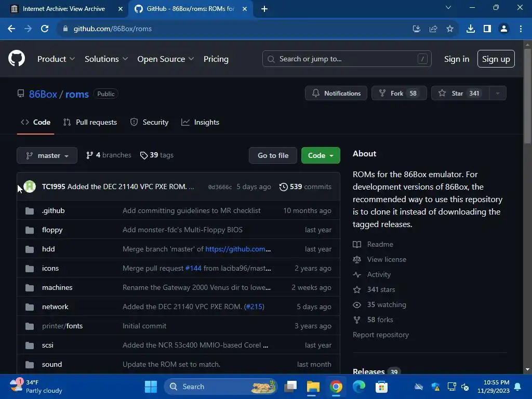Image resolution: width=532 pixels, height=399 pixels.
Task: Bookmark this page with the star icon
Action: pyautogui.click(x=450, y=29)
